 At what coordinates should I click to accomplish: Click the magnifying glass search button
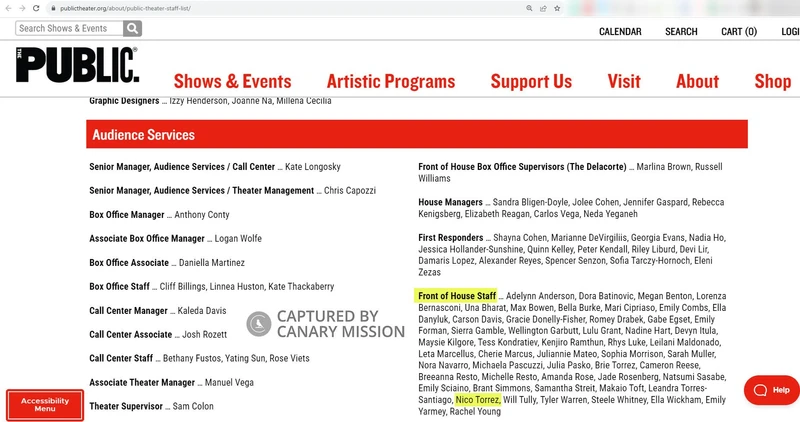[132, 29]
